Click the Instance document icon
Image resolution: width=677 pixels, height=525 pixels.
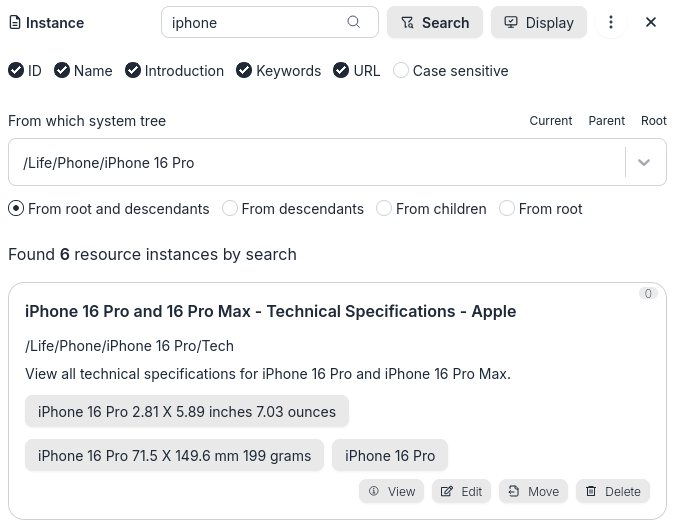click(15, 22)
